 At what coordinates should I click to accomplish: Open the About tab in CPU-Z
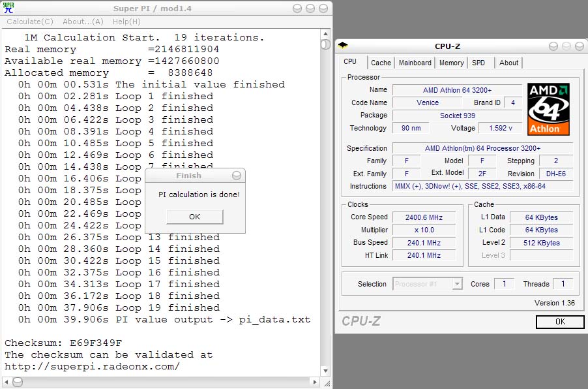click(509, 63)
